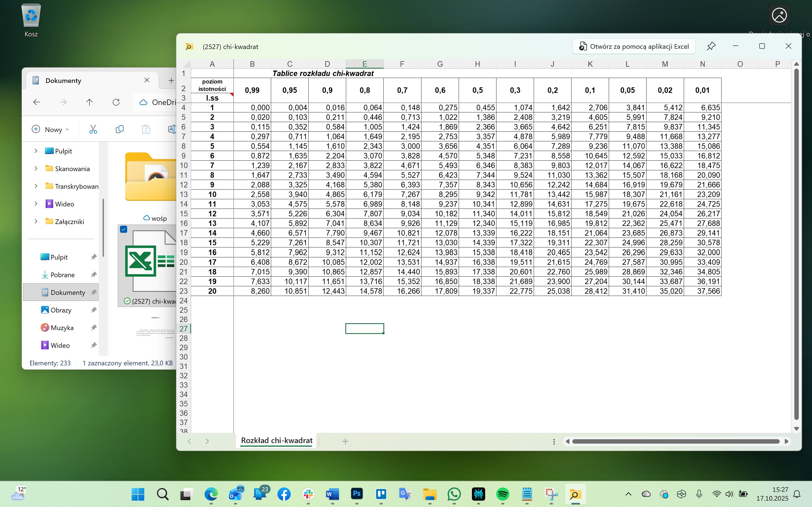
Task: Add new sheet with plus icon
Action: click(345, 441)
